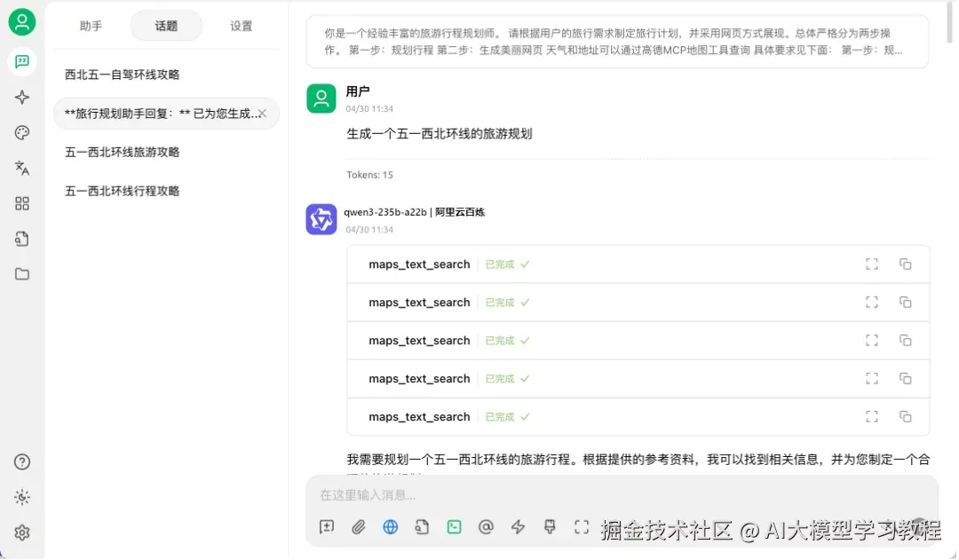Toggle fullscreen input with bracket icon
Image resolution: width=959 pixels, height=560 pixels.
pyautogui.click(x=582, y=527)
